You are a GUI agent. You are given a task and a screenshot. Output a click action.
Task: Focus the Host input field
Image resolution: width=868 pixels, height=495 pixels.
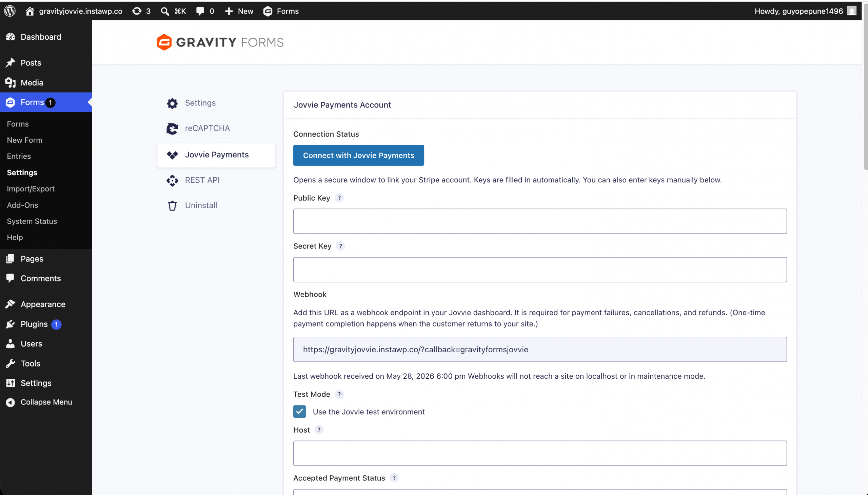540,454
